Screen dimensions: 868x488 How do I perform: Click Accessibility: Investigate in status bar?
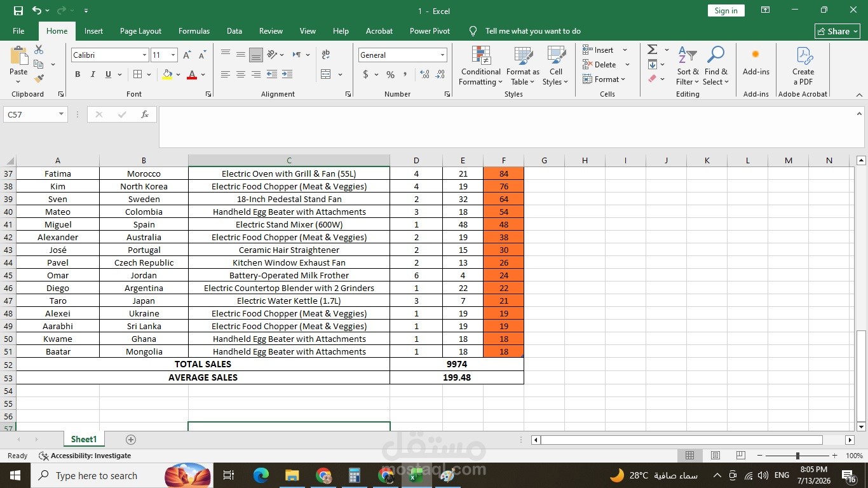[85, 456]
